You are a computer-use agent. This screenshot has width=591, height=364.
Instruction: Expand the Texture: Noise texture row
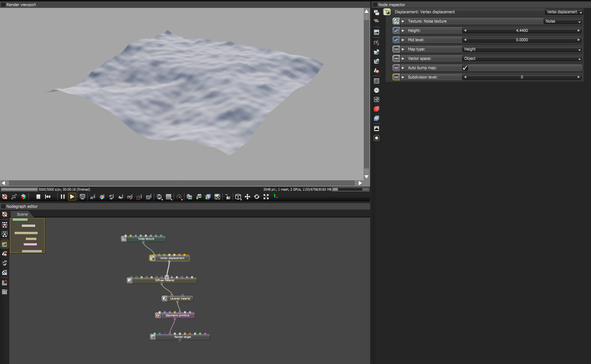click(403, 21)
